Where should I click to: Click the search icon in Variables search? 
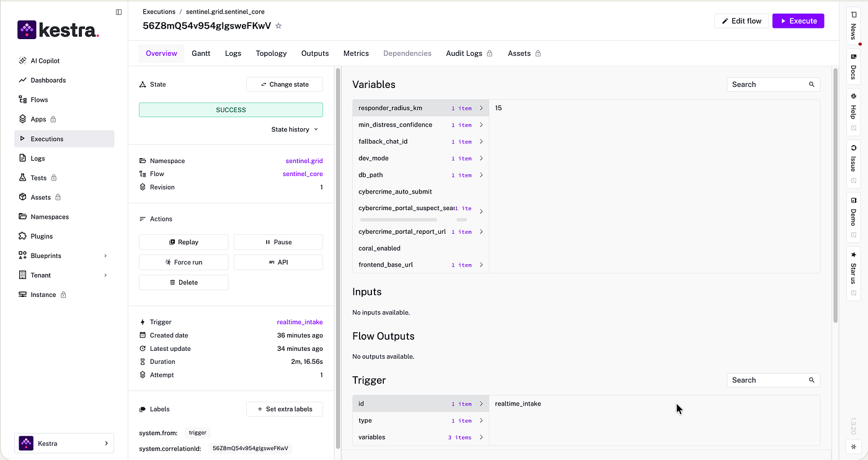[812, 84]
